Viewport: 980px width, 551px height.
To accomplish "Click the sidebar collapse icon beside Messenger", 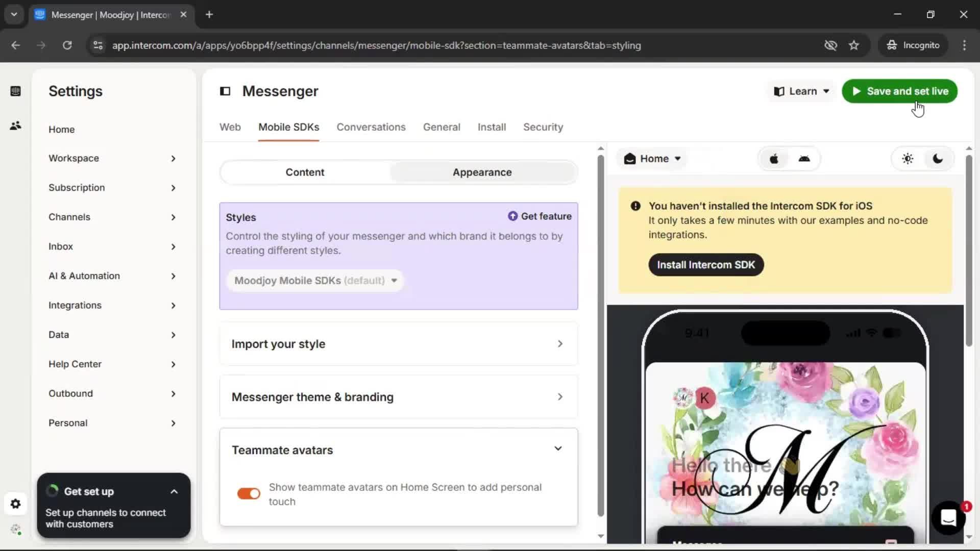I will click(x=225, y=91).
